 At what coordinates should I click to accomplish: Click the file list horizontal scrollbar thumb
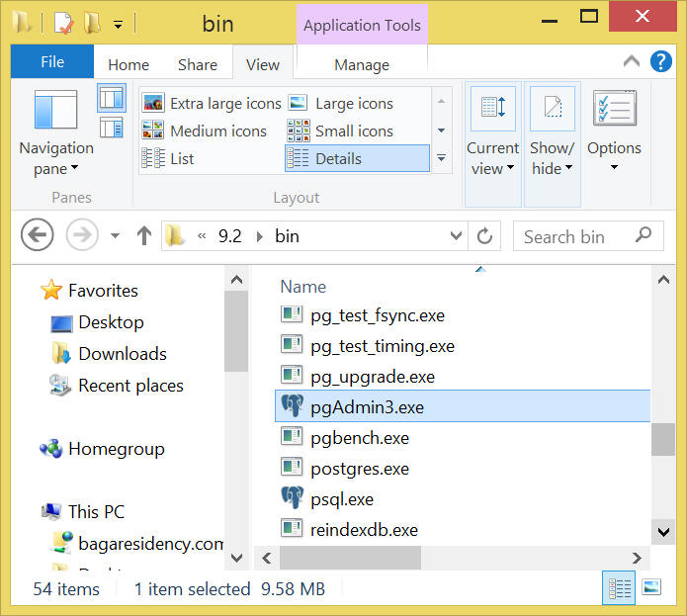point(351,558)
